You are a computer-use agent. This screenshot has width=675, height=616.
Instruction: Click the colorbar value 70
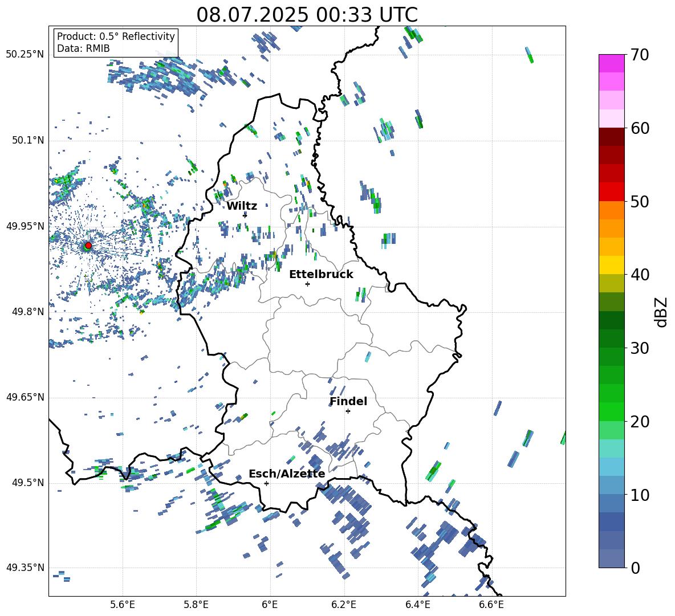640,55
